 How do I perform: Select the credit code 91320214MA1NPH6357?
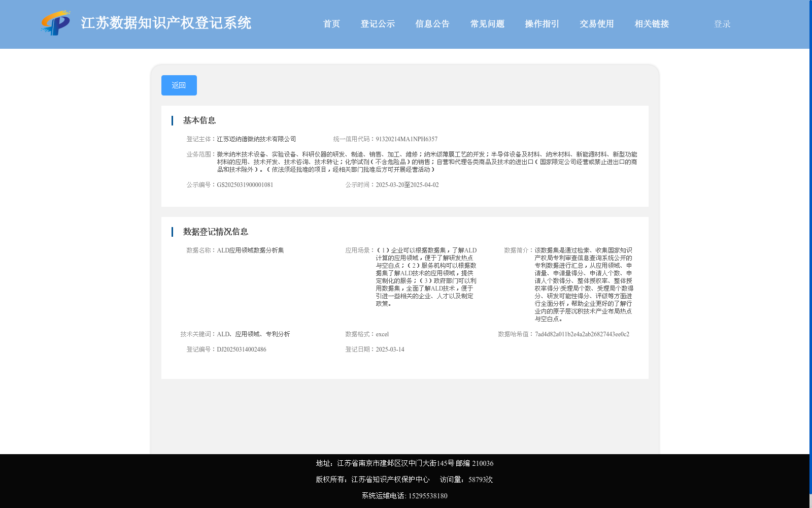click(x=407, y=139)
